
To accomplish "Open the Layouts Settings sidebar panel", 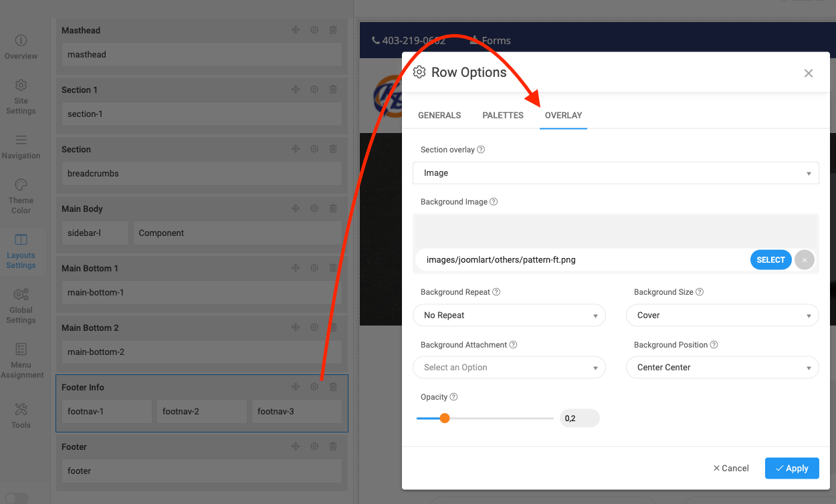I will [x=21, y=250].
